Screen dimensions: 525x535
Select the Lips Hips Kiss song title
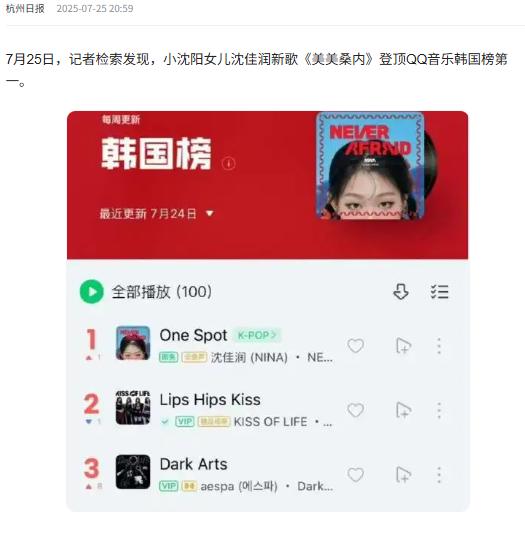tap(210, 400)
